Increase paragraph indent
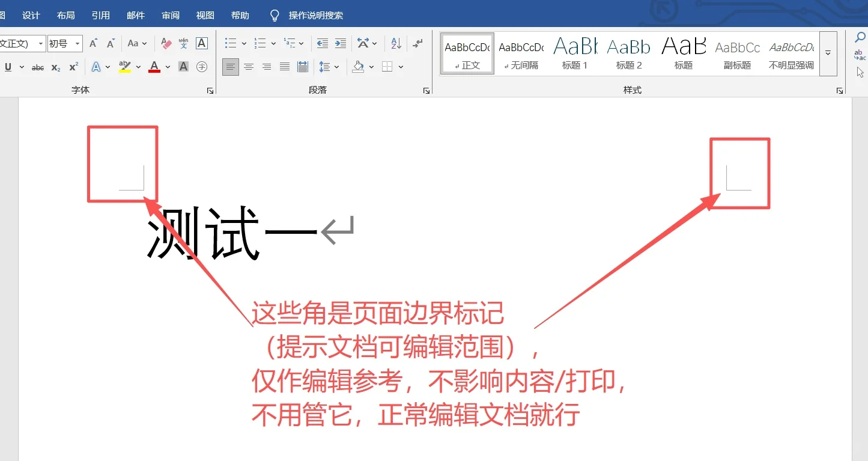The image size is (868, 461). pos(340,43)
